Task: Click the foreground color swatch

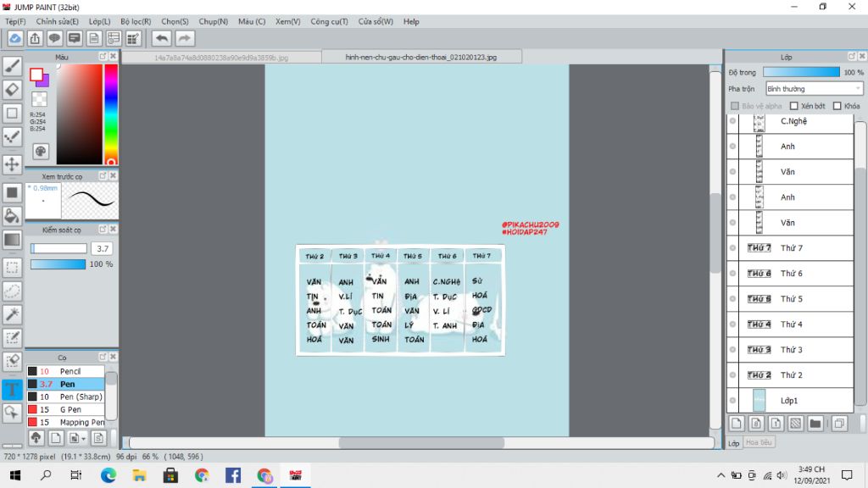Action: 36,75
